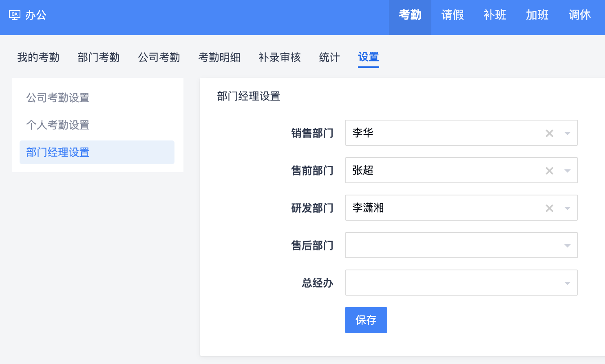Select 公司考勤设置 in the sidebar
This screenshot has height=364, width=605.
(x=58, y=98)
